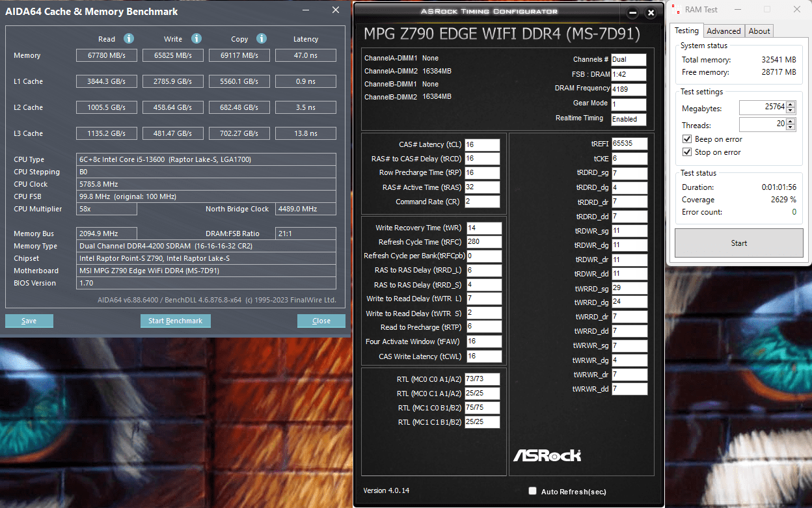Switch to the Testing tab
812x508 pixels.
(686, 31)
